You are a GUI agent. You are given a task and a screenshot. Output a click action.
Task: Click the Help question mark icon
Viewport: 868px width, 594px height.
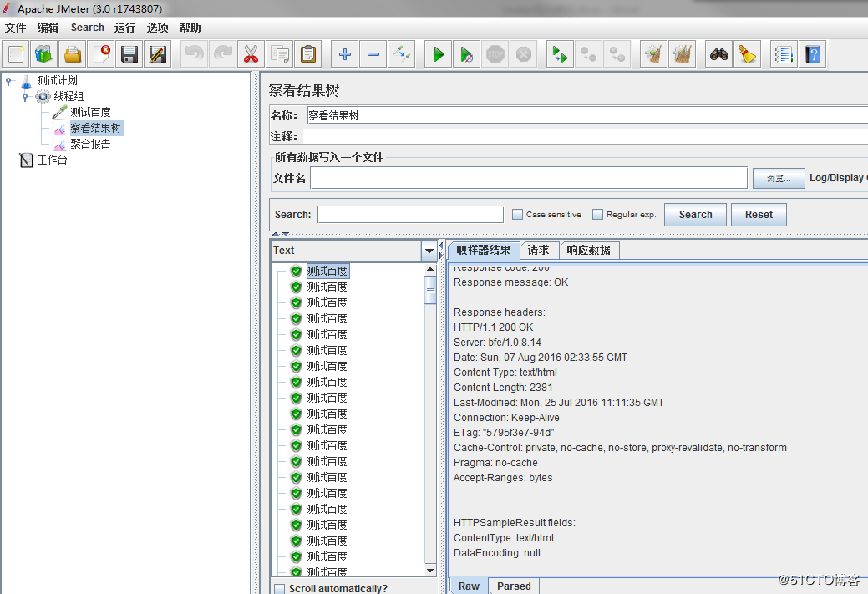813,54
